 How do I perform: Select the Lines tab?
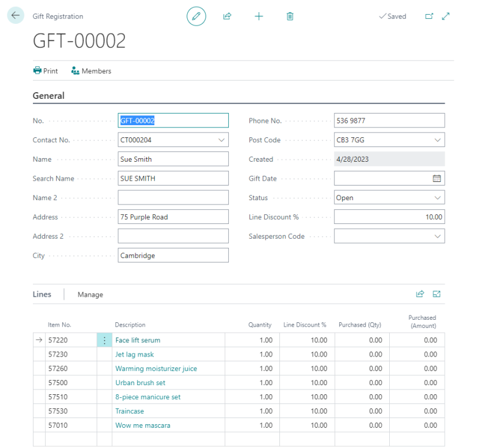click(x=41, y=294)
